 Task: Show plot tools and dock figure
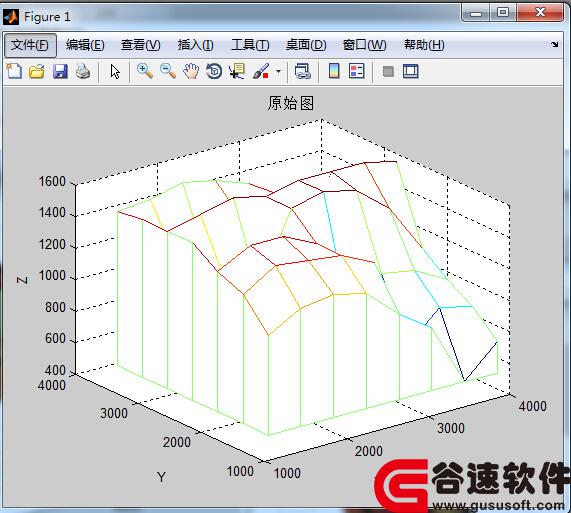(x=411, y=71)
